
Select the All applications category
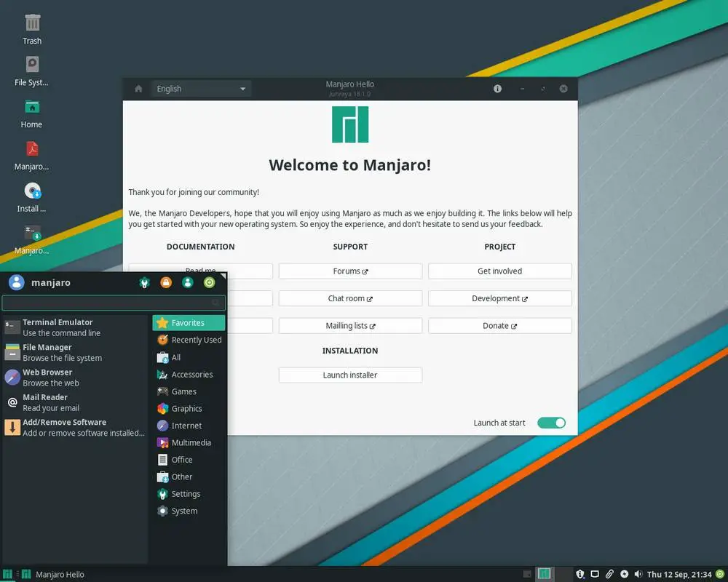(x=189, y=357)
